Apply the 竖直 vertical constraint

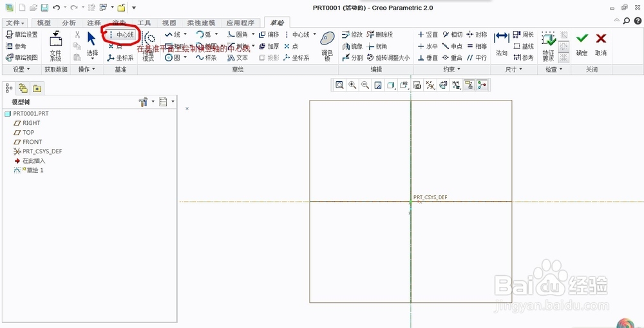tap(428, 35)
